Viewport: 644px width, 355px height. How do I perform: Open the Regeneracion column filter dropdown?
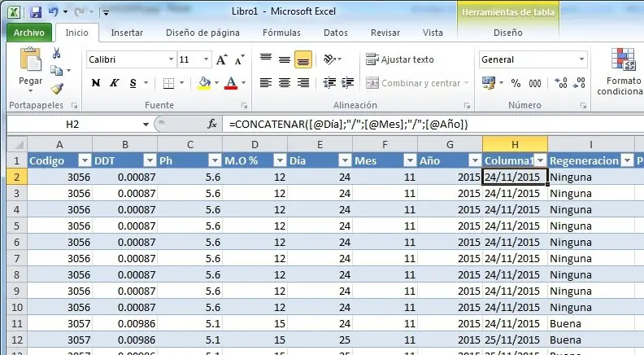point(627,160)
